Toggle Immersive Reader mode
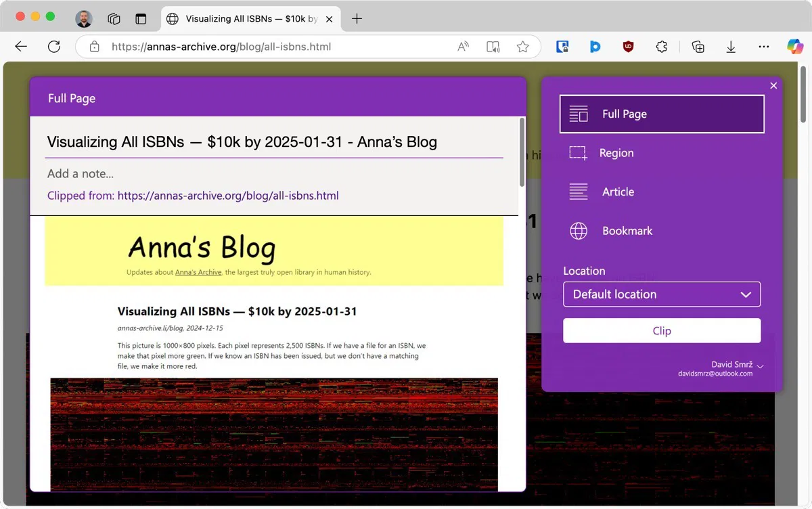 (493, 47)
